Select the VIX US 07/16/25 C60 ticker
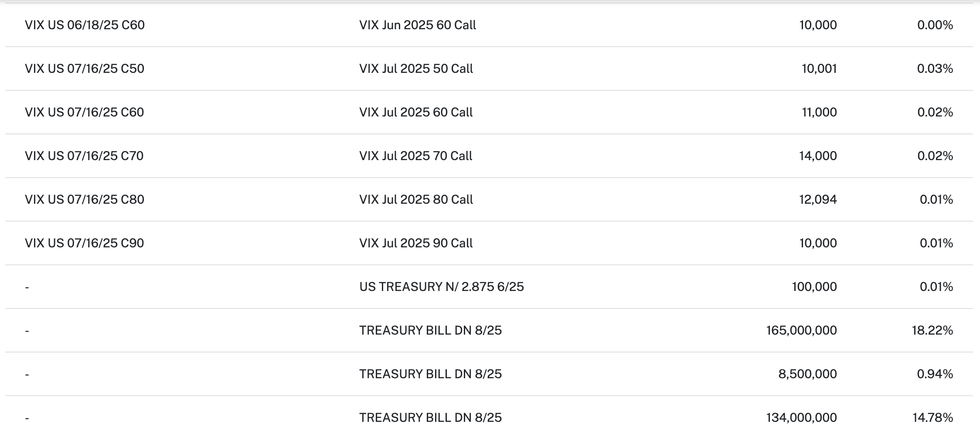 84,112
